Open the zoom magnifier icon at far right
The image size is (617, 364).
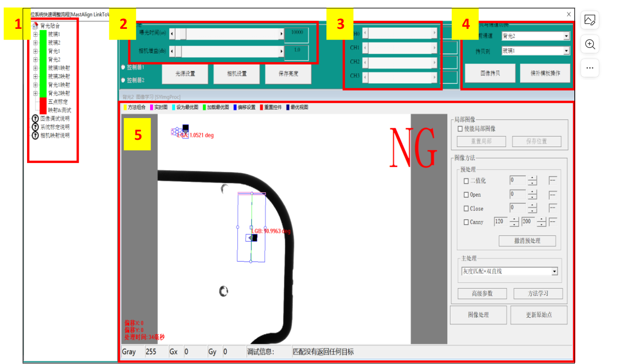click(589, 44)
